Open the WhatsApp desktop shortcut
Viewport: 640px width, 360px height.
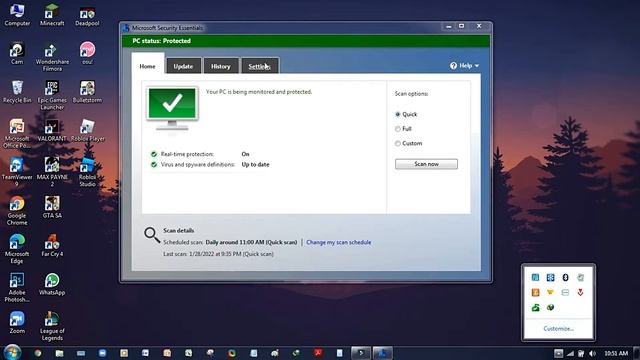tap(52, 284)
